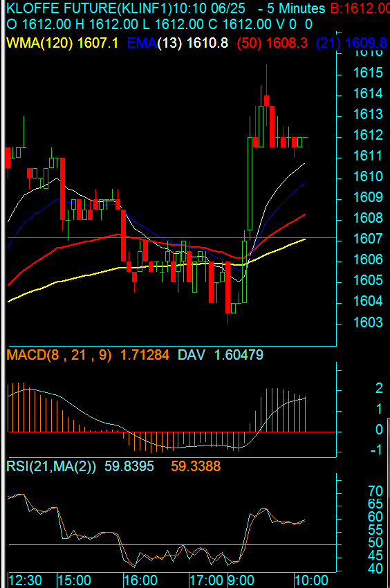Select the '5 Minutes' timeframe label
390x588 pixels.
296,8
